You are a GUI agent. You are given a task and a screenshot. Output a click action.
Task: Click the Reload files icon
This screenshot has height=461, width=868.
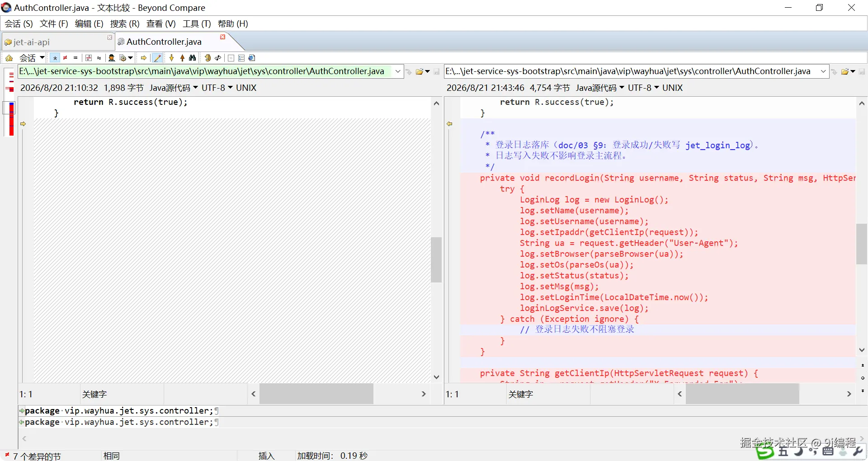tap(218, 58)
